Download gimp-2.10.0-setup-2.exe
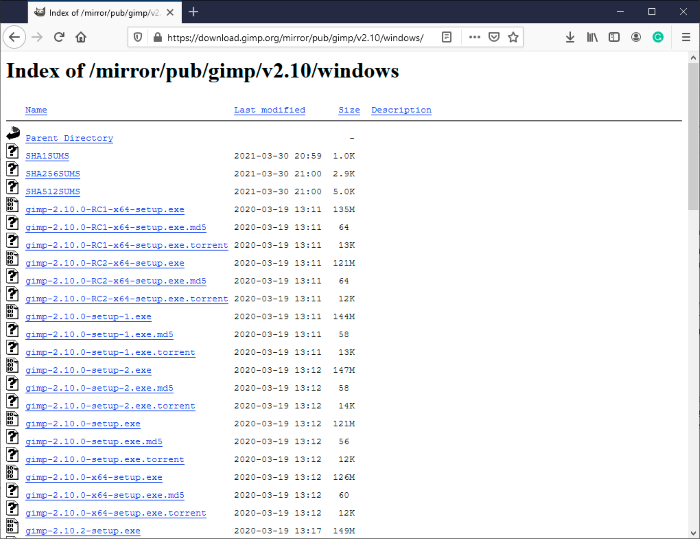This screenshot has height=539, width=700. [88, 370]
